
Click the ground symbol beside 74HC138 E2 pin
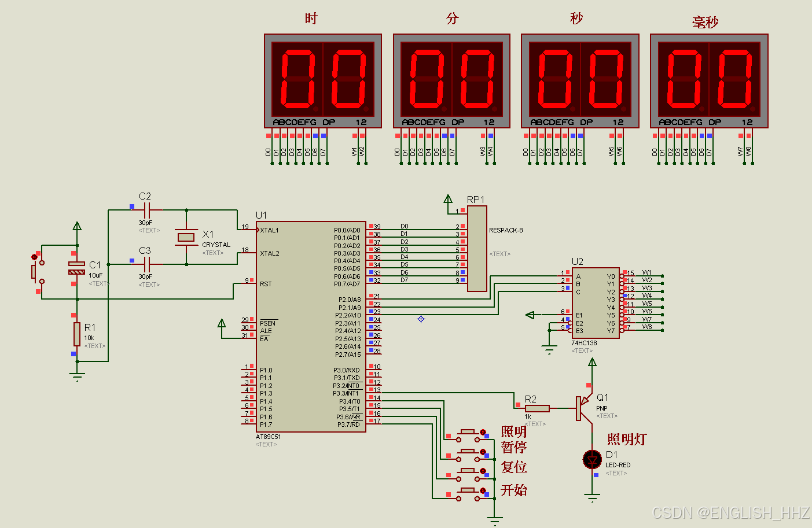549,350
